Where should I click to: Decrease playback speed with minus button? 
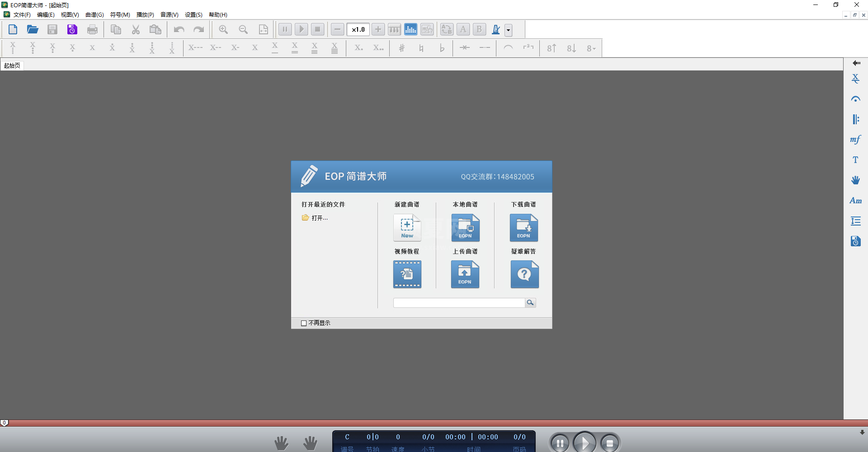coord(337,30)
